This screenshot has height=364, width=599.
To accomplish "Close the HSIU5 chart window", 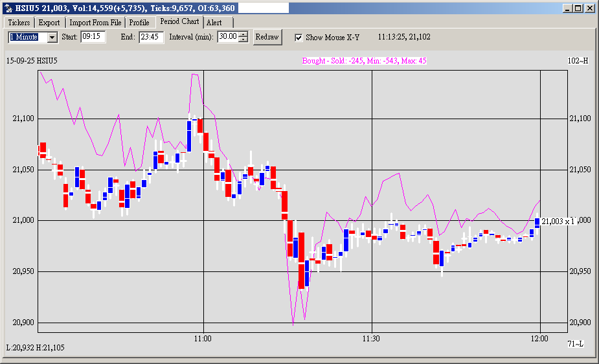I will pos(589,8).
